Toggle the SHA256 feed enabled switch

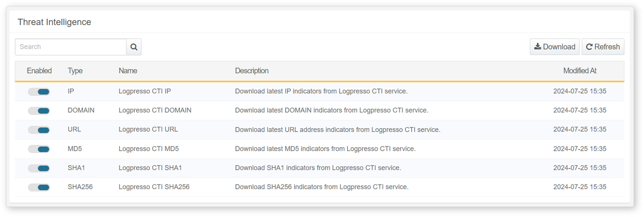click(x=39, y=188)
